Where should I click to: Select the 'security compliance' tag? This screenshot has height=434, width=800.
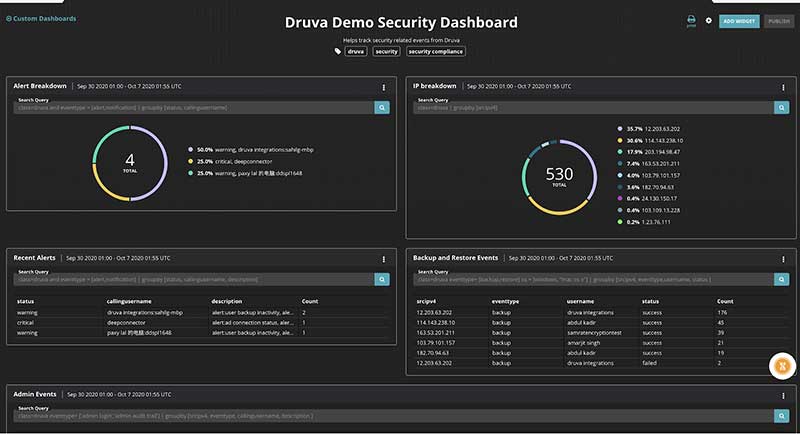435,51
